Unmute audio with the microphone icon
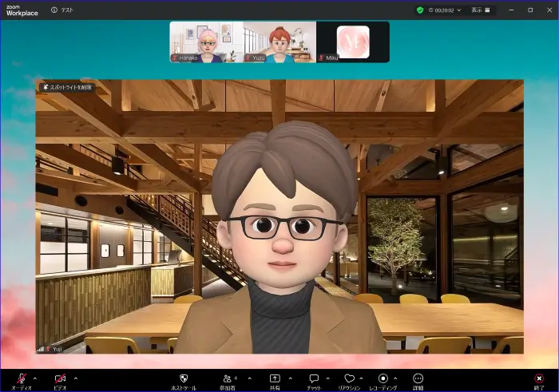This screenshot has height=392, width=559. point(22,378)
